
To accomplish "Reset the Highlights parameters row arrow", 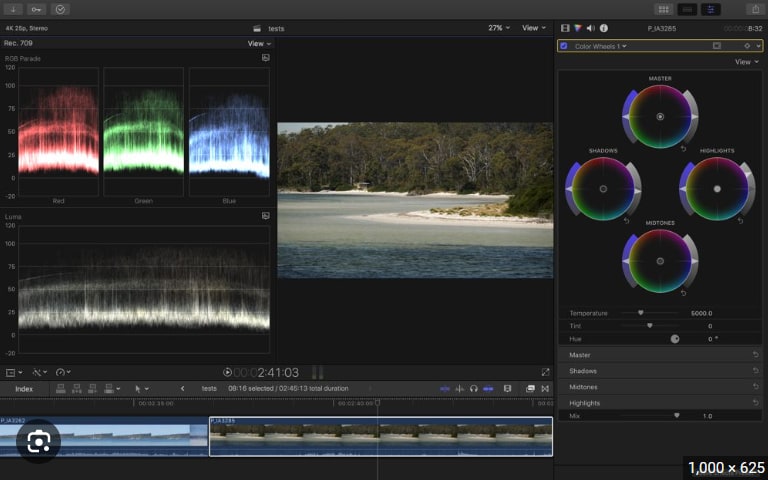I will pos(756,402).
